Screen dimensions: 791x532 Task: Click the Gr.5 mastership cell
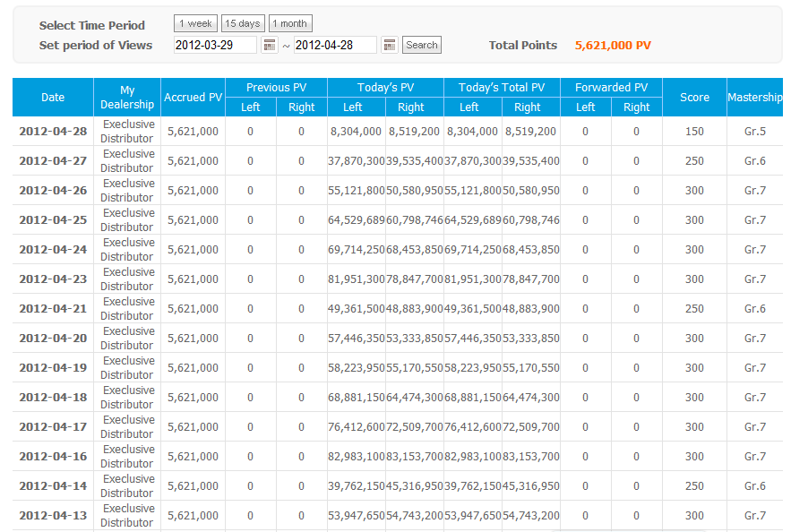click(755, 132)
